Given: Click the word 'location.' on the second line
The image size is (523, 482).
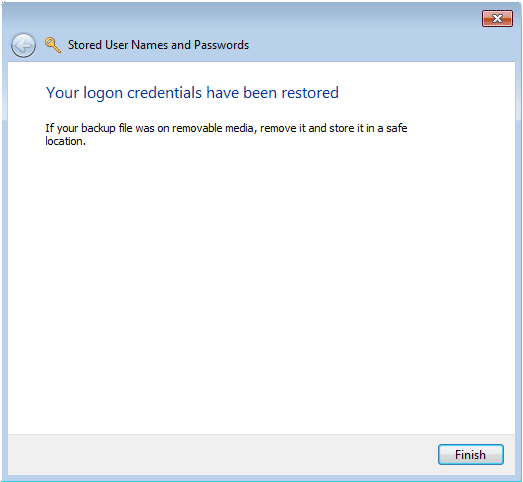Looking at the screenshot, I should (x=65, y=141).
